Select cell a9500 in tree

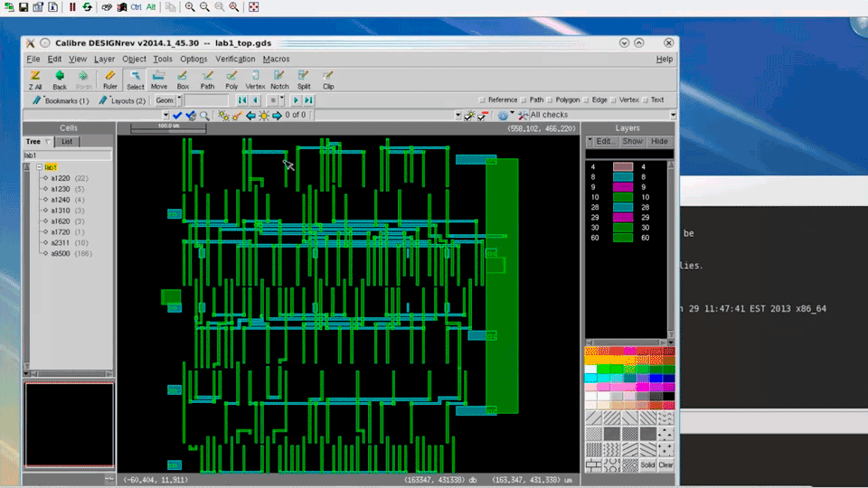[x=61, y=253]
